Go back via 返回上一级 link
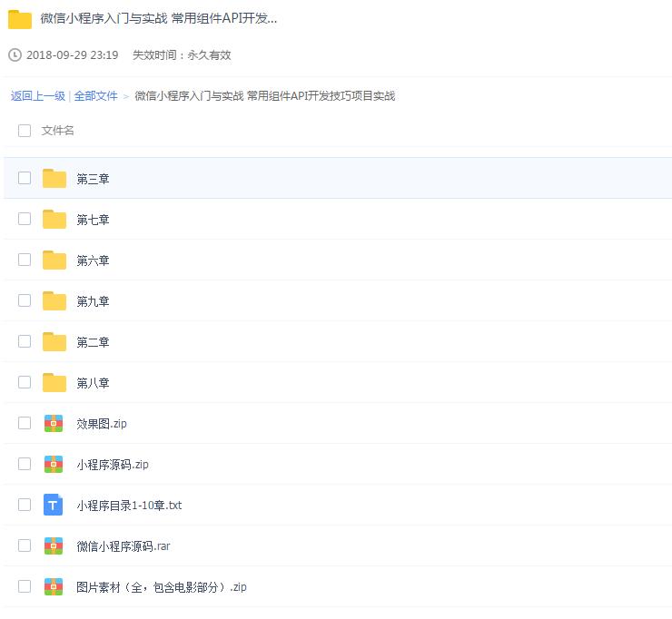Screen dimensions: 672x619 (x=38, y=96)
